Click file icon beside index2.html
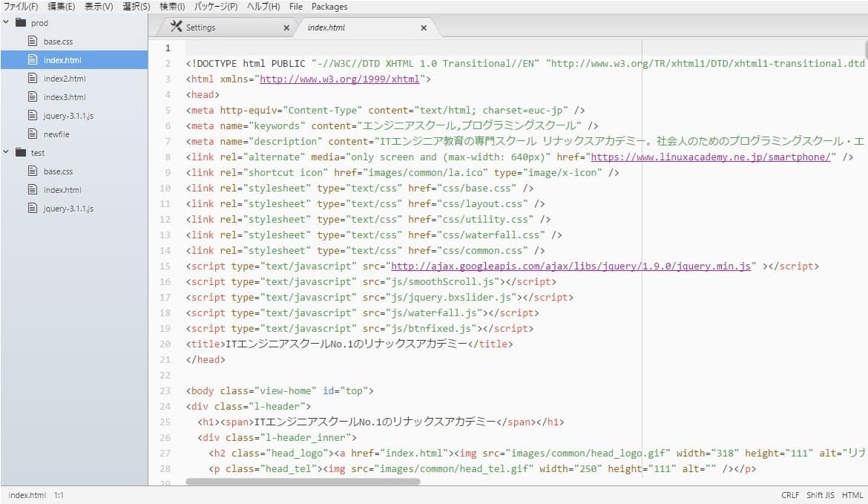This screenshot has height=504, width=868. 33,79
